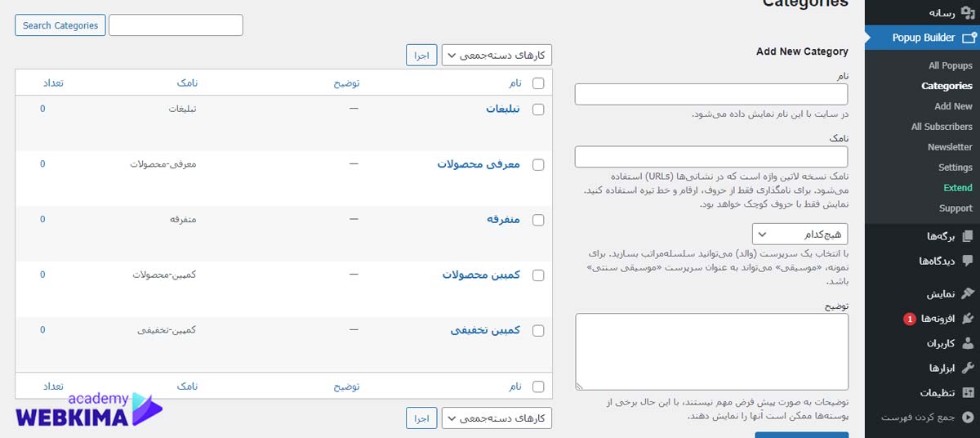Click the top apply (اجرا) button
980x438 pixels.
click(x=421, y=55)
